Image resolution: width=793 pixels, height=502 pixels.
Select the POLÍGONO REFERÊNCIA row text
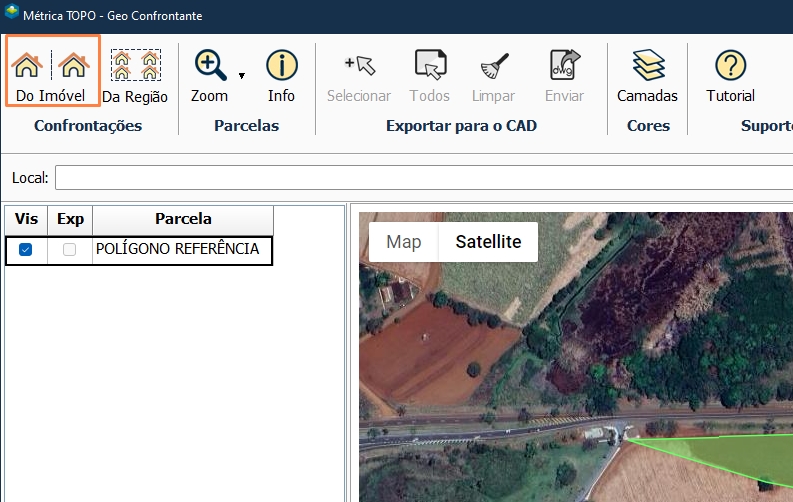click(x=178, y=249)
